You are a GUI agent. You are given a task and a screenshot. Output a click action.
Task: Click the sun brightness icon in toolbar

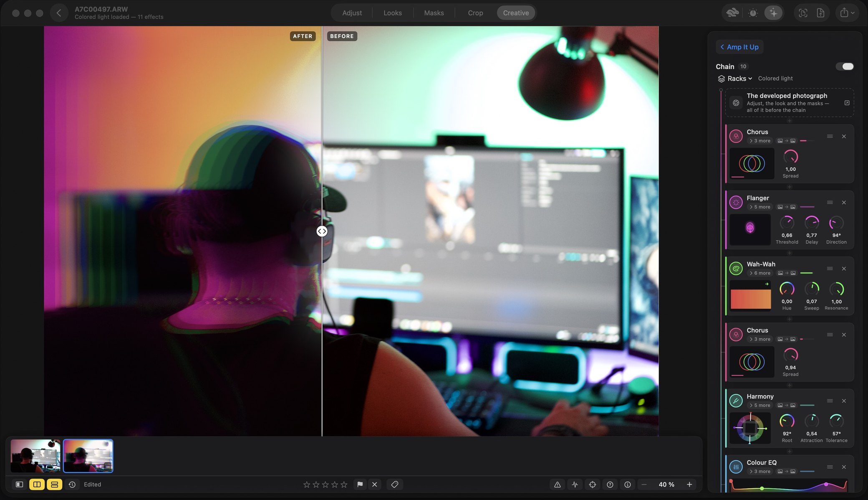[x=753, y=13]
